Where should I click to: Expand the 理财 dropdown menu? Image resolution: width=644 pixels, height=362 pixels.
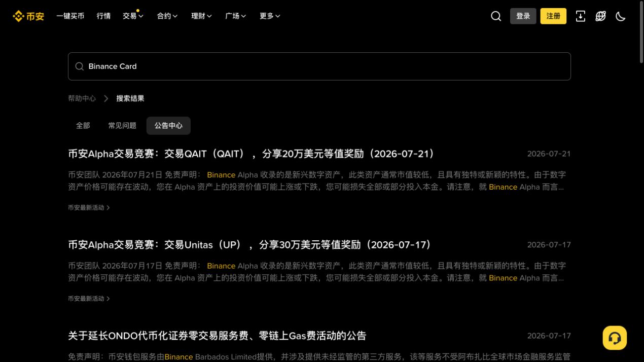click(x=201, y=16)
